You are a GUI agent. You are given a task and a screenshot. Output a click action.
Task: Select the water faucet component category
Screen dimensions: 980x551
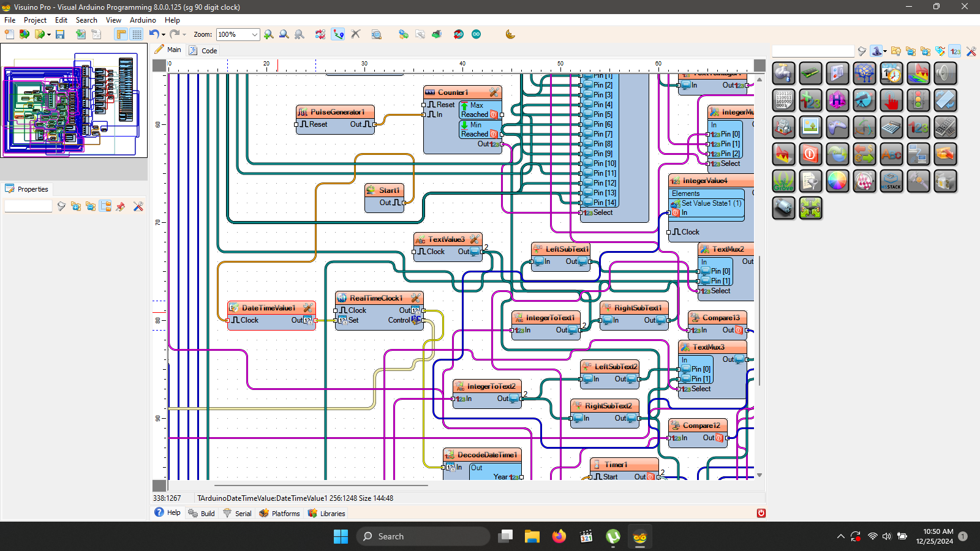[783, 73]
